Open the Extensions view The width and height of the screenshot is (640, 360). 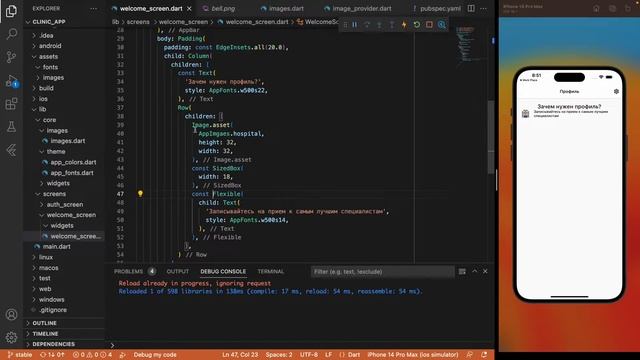click(11, 104)
